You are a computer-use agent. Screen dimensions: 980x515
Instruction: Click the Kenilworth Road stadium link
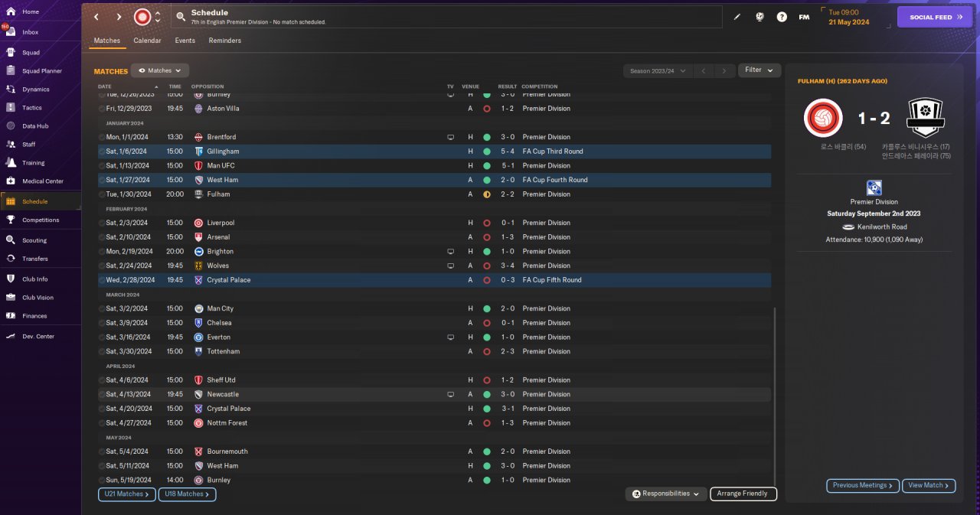[x=882, y=227]
